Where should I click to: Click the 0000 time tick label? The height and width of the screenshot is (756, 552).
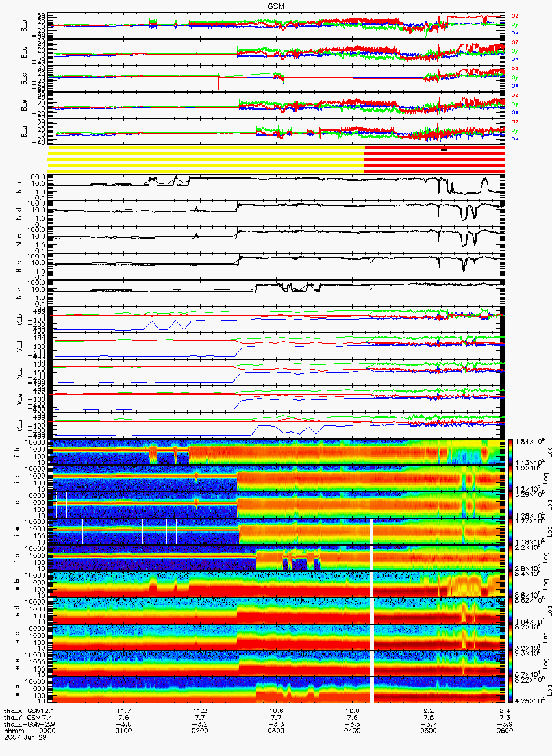[48, 731]
